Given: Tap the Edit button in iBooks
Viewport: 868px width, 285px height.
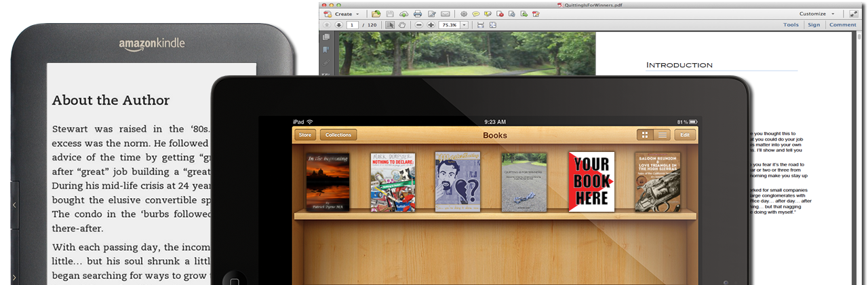Looking at the screenshot, I should 685,135.
